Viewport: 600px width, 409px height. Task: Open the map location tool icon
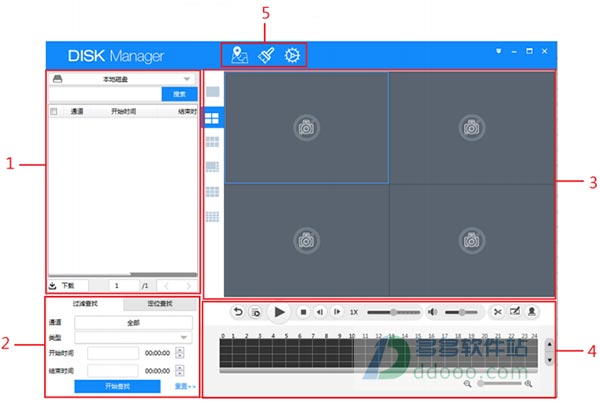tap(240, 55)
